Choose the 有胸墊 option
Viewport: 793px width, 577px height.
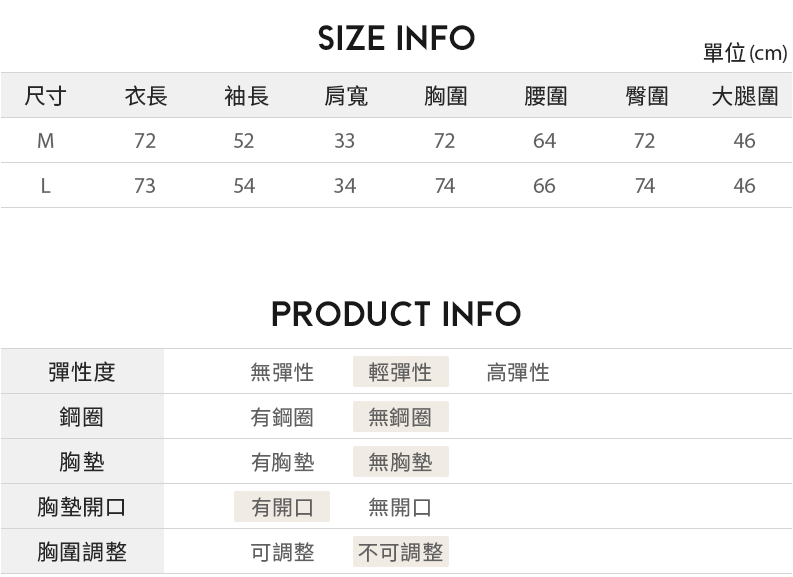click(x=282, y=462)
